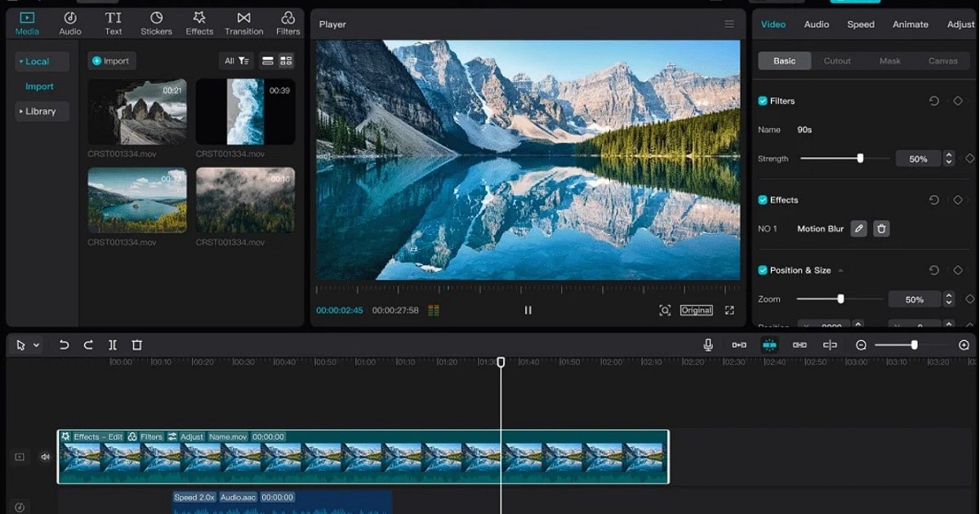Disable the Filters checkbox in Video settings
This screenshot has height=514, width=980.
[x=762, y=100]
